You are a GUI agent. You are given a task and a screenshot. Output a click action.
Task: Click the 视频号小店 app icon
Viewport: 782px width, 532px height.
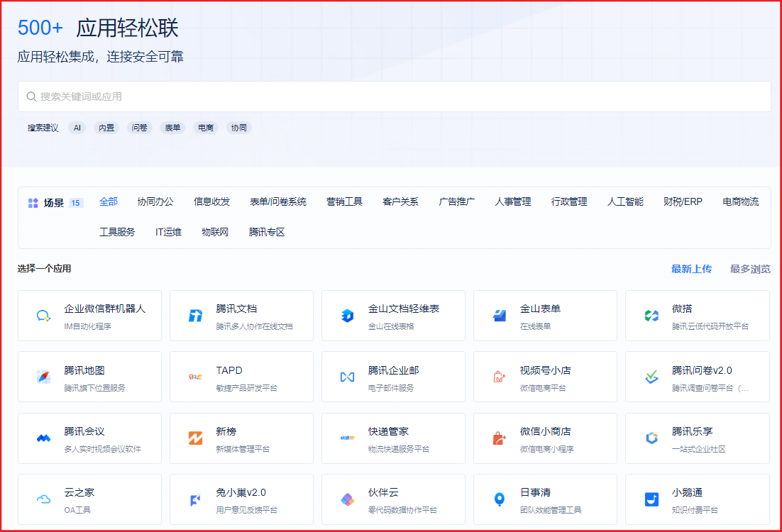(500, 377)
